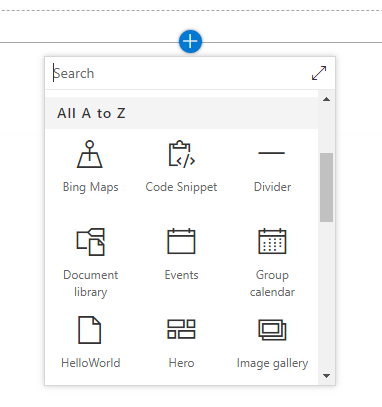The height and width of the screenshot is (407, 382).
Task: Pick the Events calendar icon
Action: 181,241
